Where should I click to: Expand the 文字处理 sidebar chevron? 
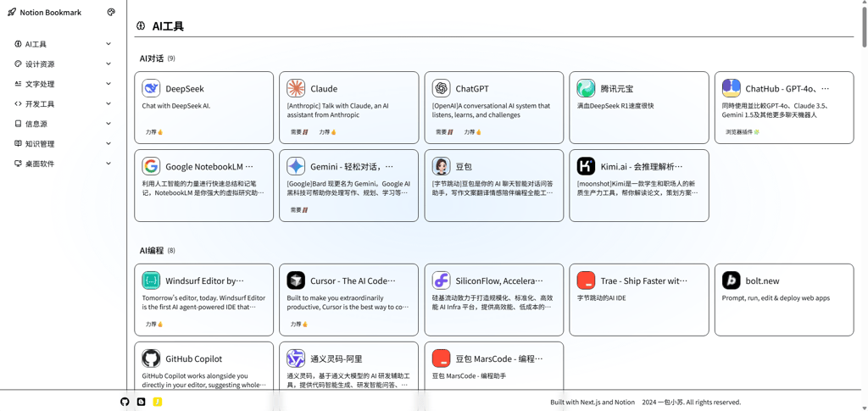108,84
